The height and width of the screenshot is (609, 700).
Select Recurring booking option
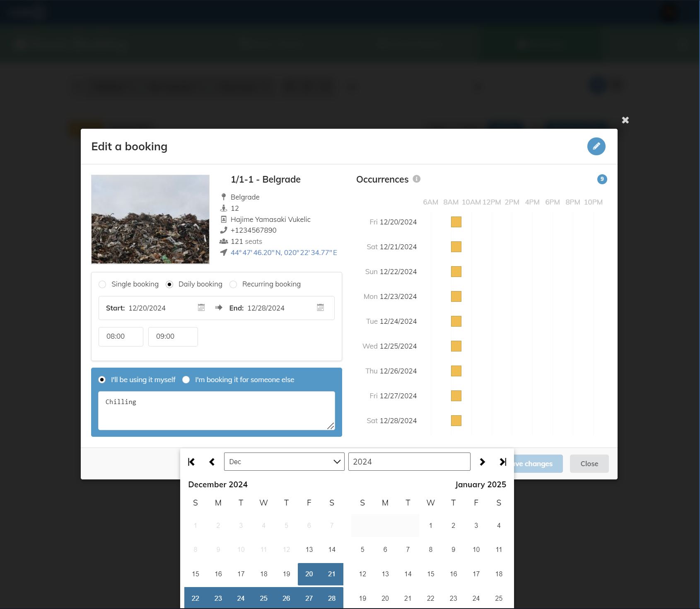pyautogui.click(x=233, y=284)
